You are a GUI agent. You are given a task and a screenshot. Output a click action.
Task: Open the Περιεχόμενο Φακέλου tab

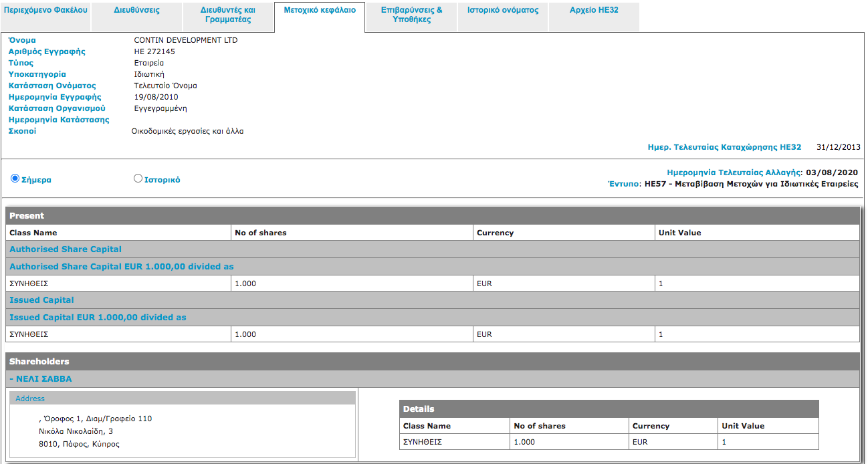45,11
